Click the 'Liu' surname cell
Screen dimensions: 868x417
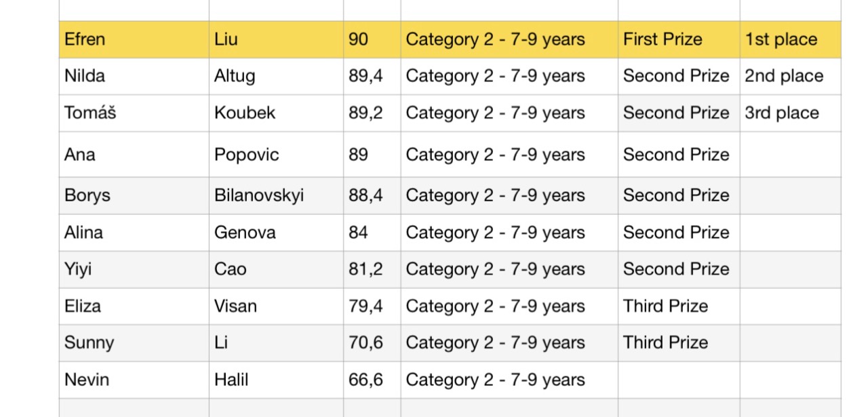click(226, 39)
